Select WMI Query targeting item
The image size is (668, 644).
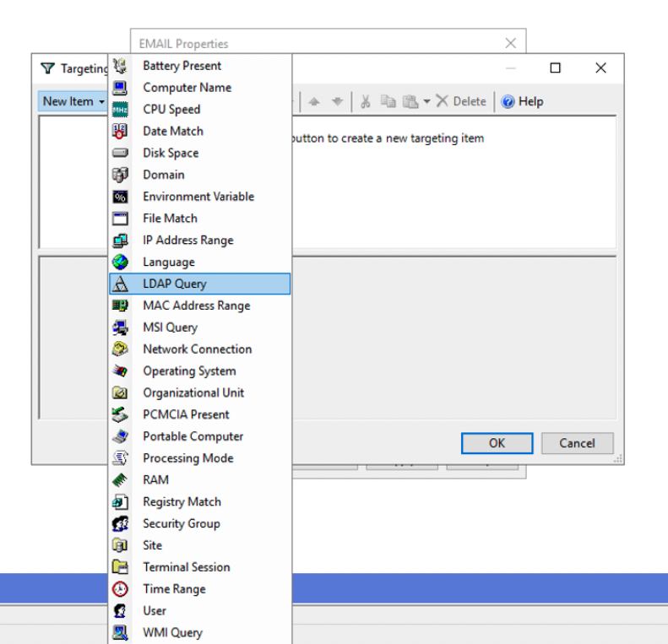click(x=172, y=633)
